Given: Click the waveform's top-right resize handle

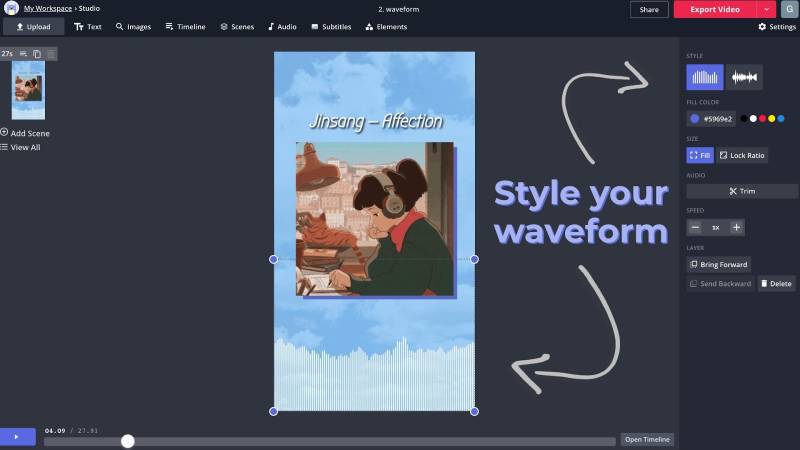Looking at the screenshot, I should [x=474, y=259].
